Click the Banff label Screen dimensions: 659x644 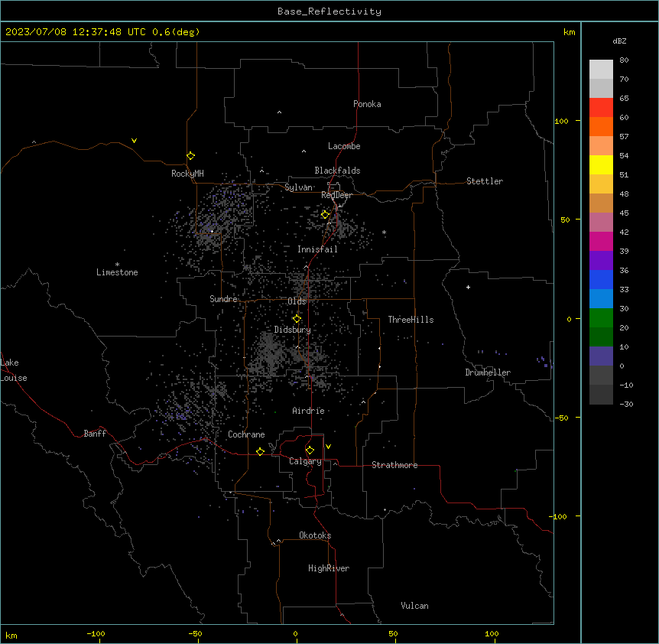point(95,434)
